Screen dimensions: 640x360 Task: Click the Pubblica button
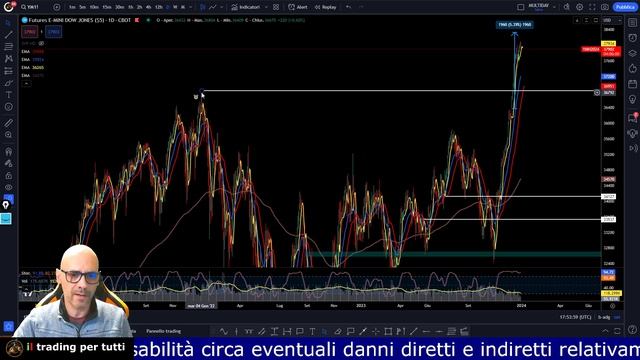(625, 7)
